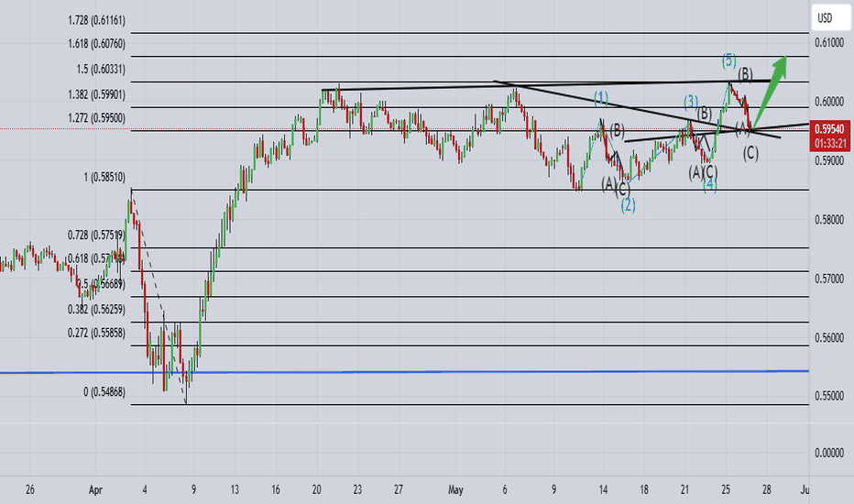Click the Apr label on time axis
854x504 pixels.
[x=95, y=490]
